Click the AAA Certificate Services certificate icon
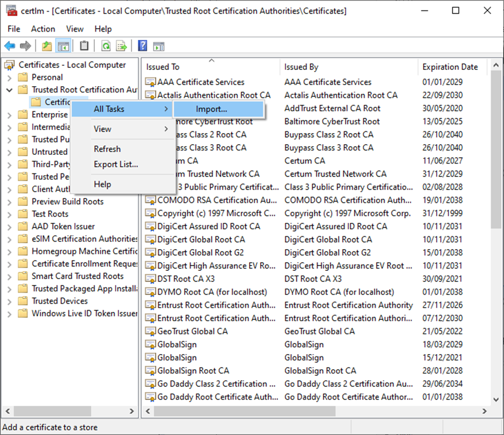 pos(150,82)
